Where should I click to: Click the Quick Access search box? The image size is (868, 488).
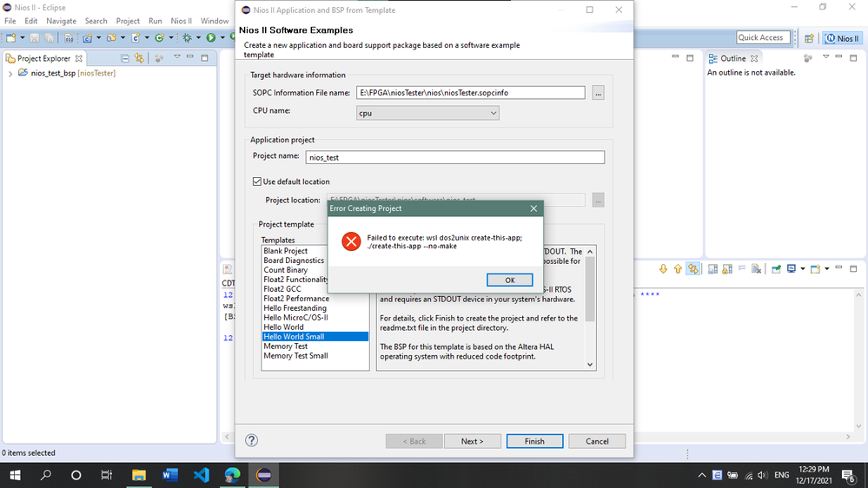[x=763, y=37]
